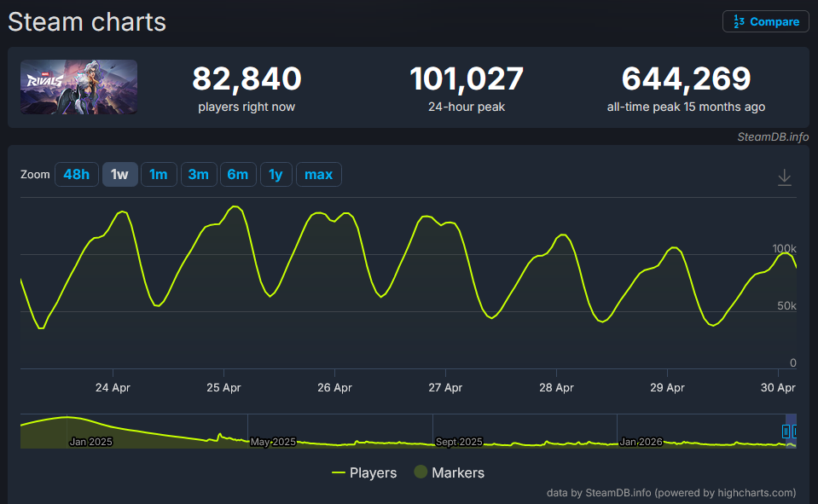Switch zoom range to 1m
This screenshot has width=818, height=504.
click(159, 174)
